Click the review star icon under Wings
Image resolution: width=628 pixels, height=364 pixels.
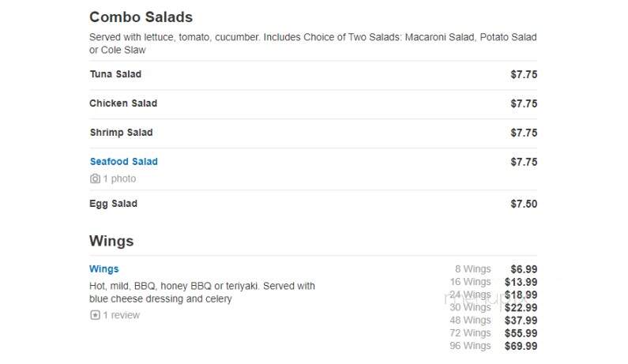[x=95, y=315]
